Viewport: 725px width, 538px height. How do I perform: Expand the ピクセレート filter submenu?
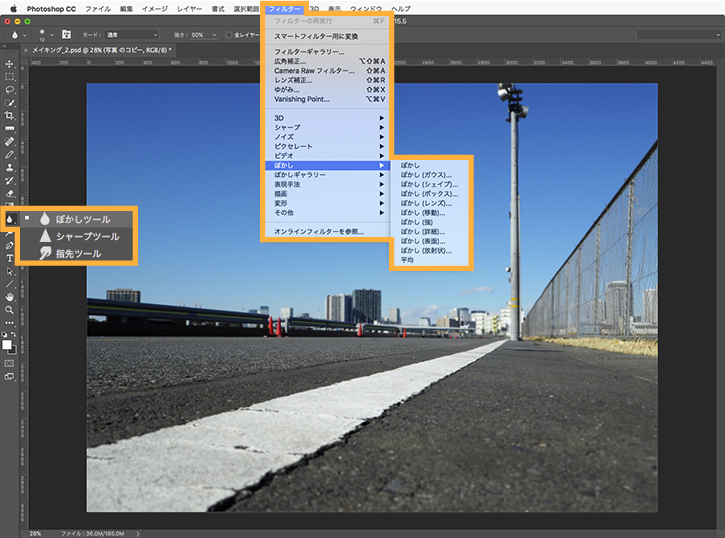[x=329, y=146]
